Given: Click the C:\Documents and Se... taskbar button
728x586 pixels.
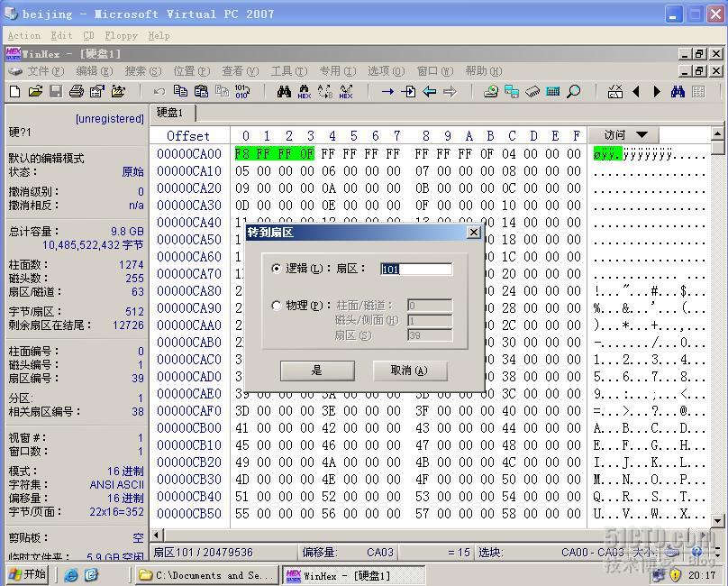Looking at the screenshot, I should 206,575.
